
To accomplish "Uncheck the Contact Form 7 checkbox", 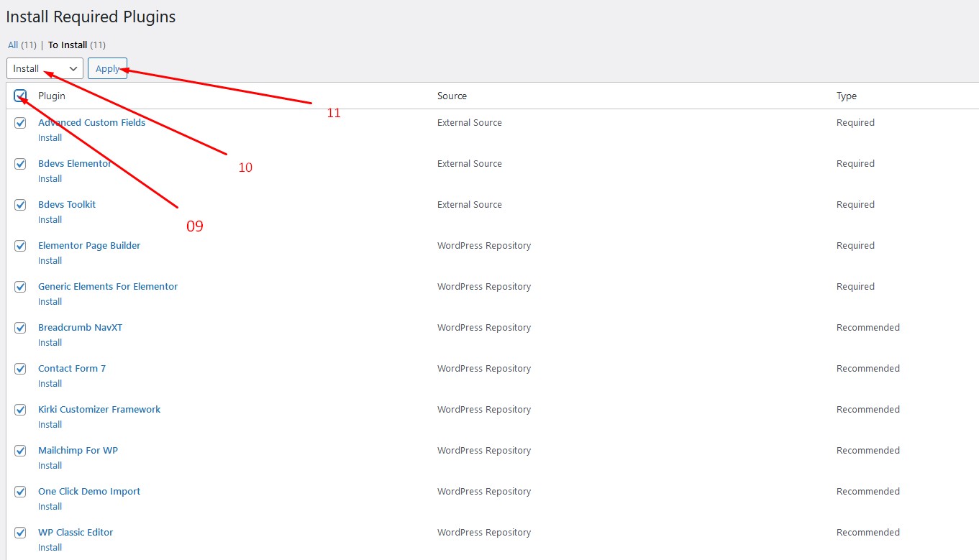I will pyautogui.click(x=20, y=369).
